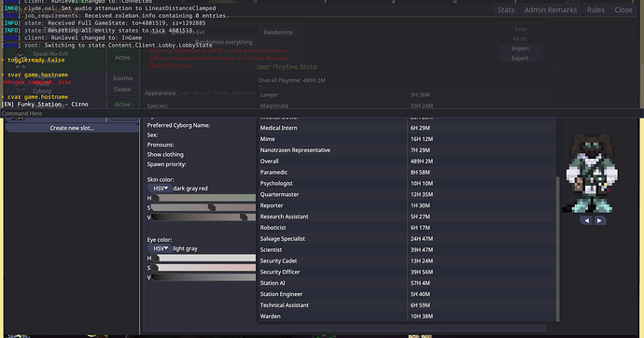Select the Overall 489H 2M table row
This screenshot has height=338, width=644.
click(407, 162)
